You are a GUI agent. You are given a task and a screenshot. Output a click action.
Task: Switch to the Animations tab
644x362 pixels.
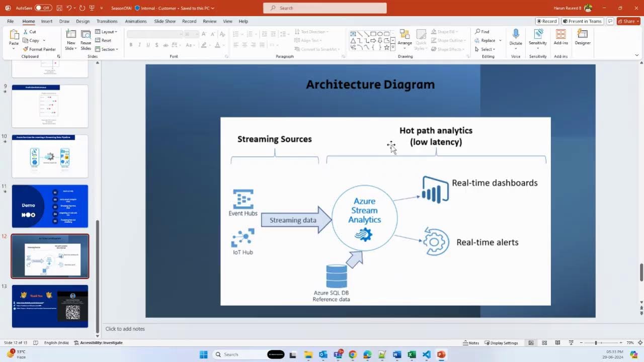(136, 21)
